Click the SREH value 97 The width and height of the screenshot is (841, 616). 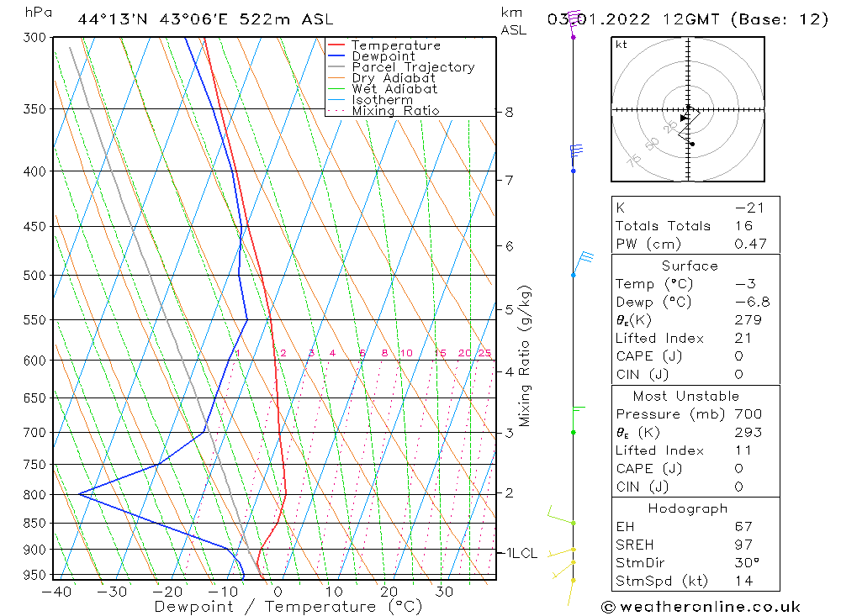point(744,545)
